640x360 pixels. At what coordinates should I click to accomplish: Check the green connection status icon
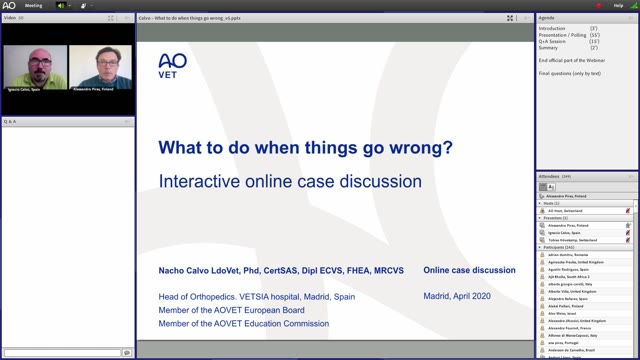point(634,6)
